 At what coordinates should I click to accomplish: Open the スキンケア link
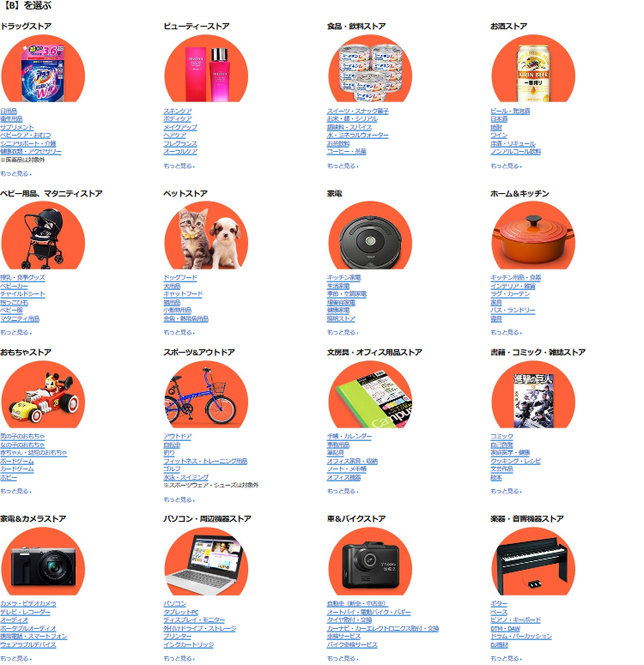[178, 111]
